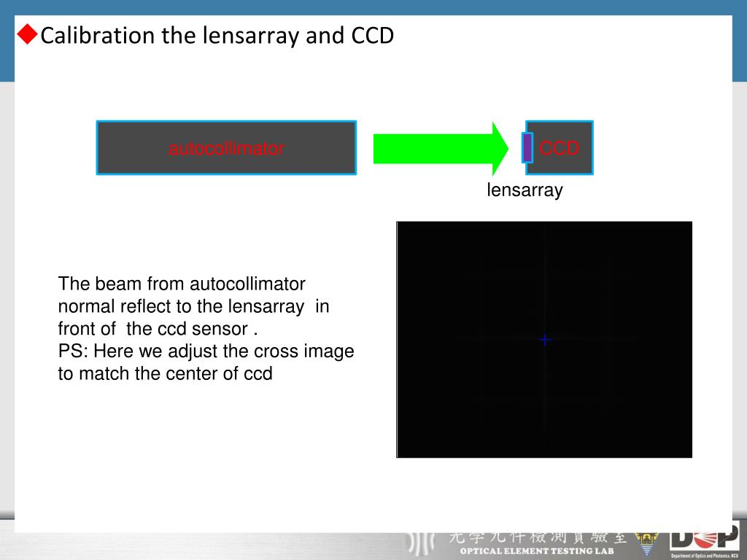
Task: Click text 'The beam from autocollimator'
Action: click(182, 284)
